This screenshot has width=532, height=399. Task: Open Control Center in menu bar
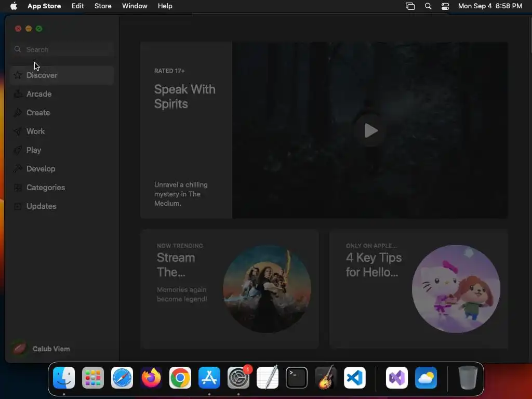tap(445, 6)
